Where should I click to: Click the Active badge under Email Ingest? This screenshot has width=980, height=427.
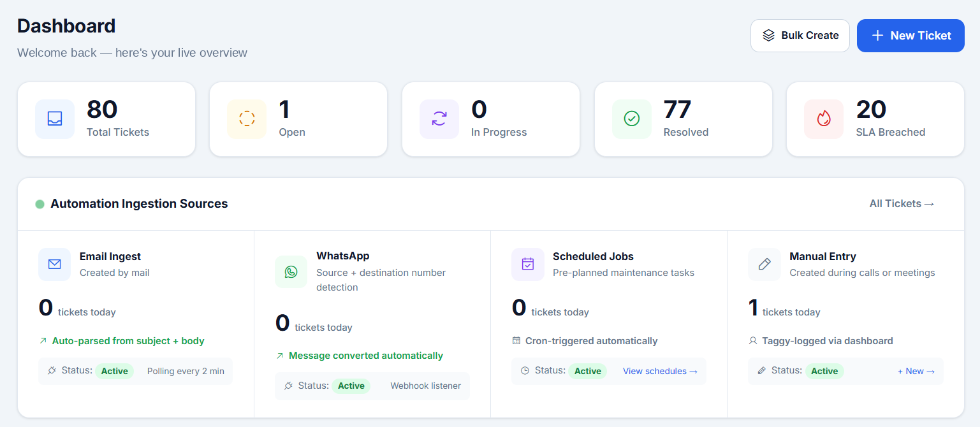pyautogui.click(x=115, y=371)
